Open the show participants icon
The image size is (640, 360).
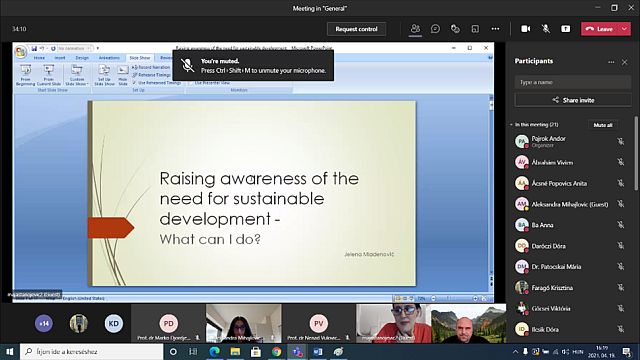[x=415, y=29]
